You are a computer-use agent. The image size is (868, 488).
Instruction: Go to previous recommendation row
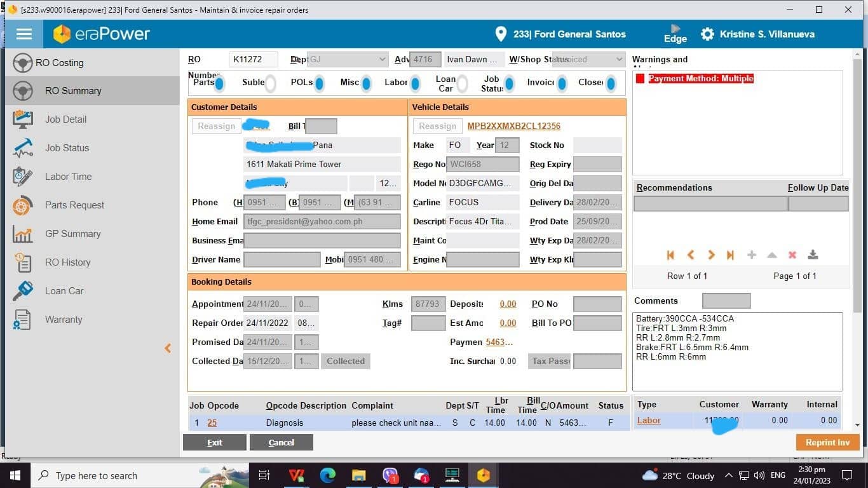691,255
